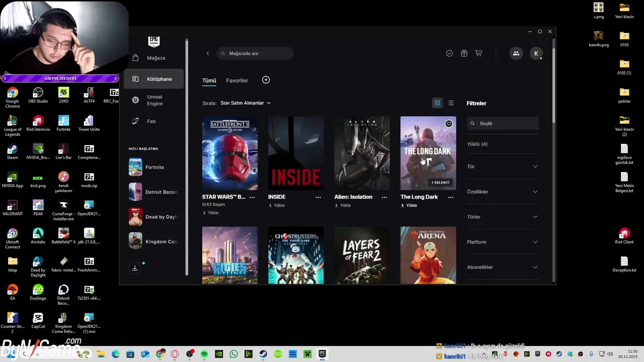
Task: Open the downloads icon in sidebar
Action: point(135,268)
